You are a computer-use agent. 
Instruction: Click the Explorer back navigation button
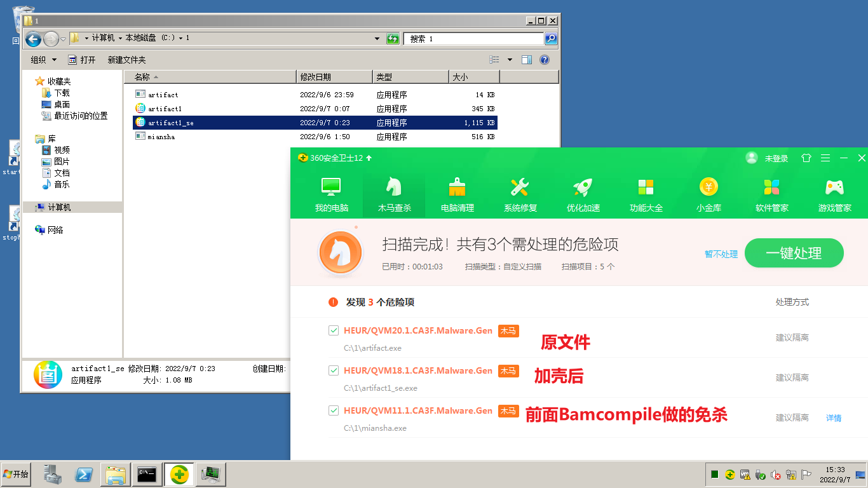pyautogui.click(x=33, y=39)
